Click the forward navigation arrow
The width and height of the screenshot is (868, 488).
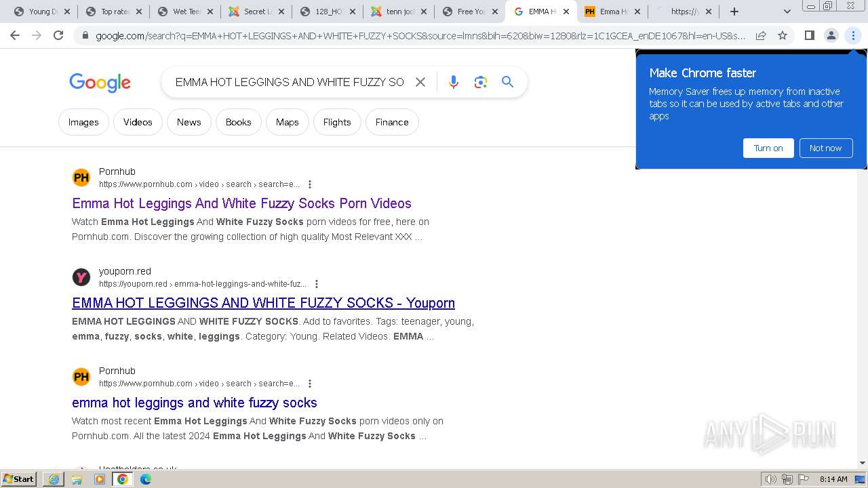pos(37,35)
